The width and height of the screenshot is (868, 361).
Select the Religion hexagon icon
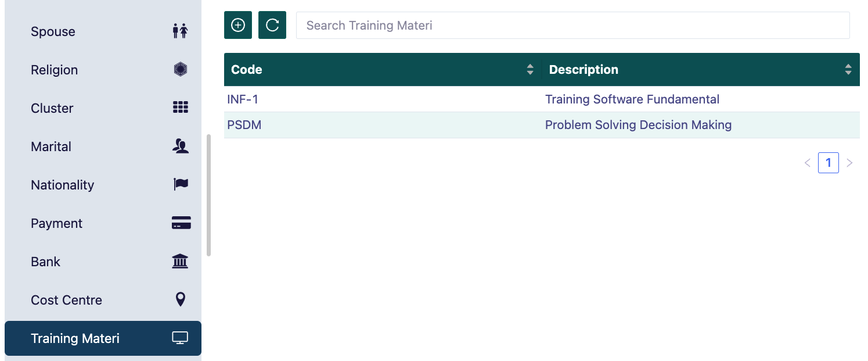pyautogui.click(x=180, y=69)
